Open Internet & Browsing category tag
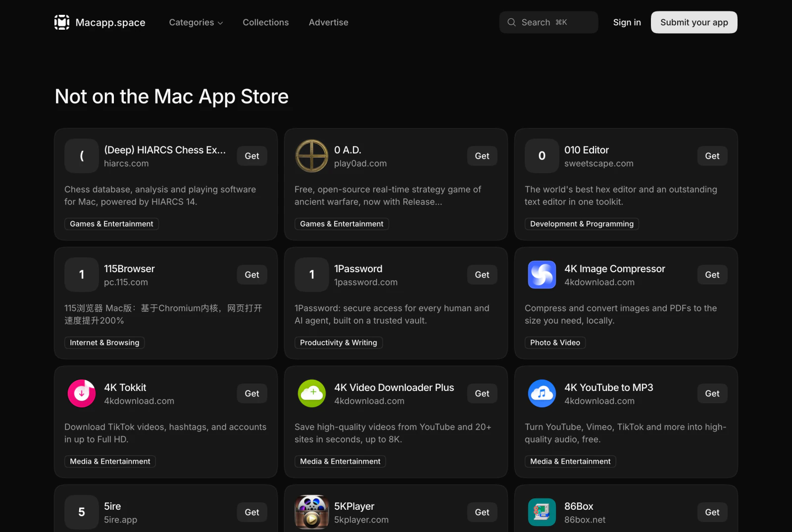Viewport: 792px width, 532px height. (104, 342)
